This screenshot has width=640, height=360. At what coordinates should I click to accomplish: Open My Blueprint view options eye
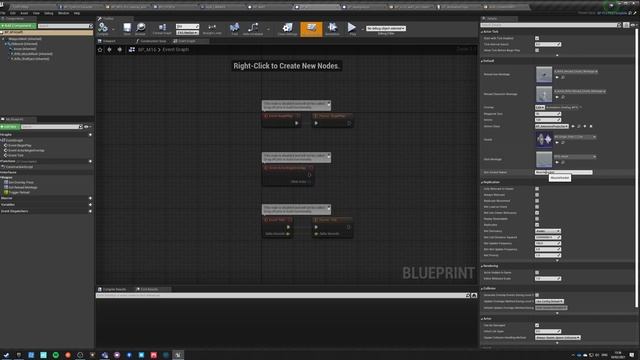[87, 127]
